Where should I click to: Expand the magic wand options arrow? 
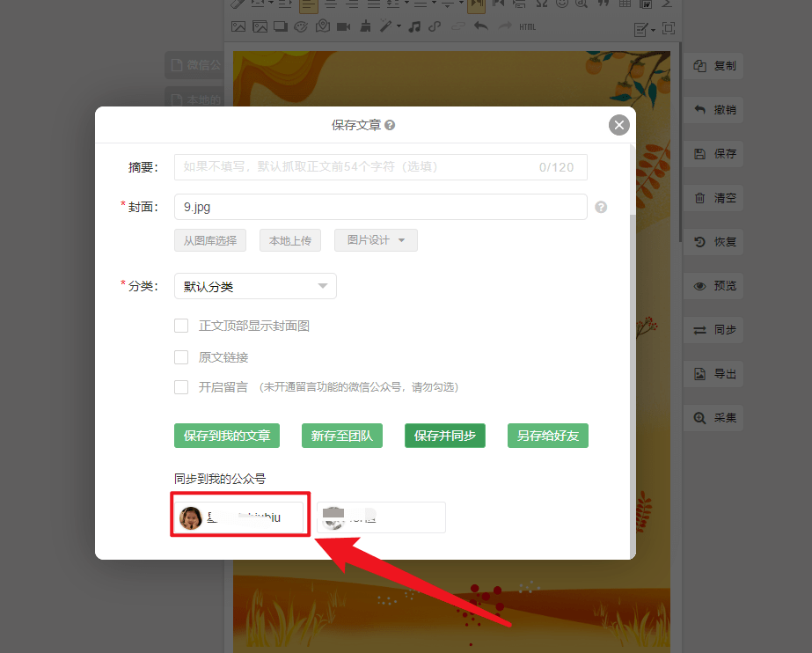pyautogui.click(x=399, y=26)
